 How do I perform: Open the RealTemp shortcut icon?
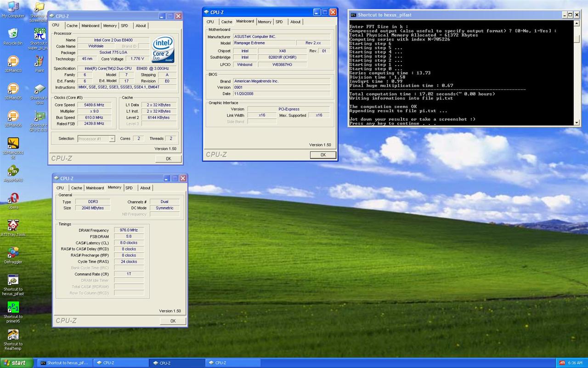tap(13, 334)
